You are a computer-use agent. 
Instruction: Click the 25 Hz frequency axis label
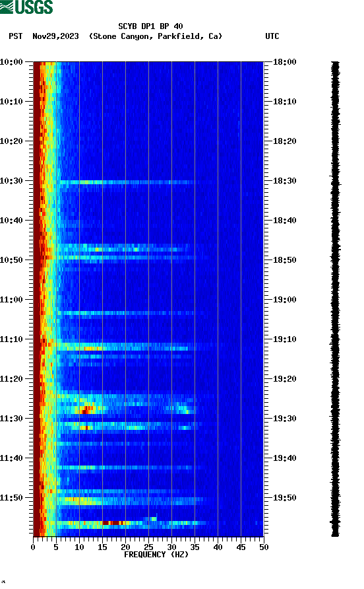tap(148, 547)
